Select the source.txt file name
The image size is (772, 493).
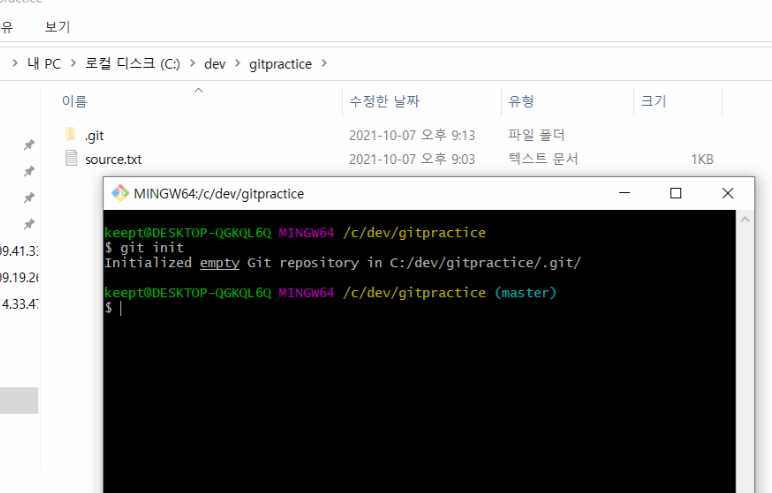(113, 160)
